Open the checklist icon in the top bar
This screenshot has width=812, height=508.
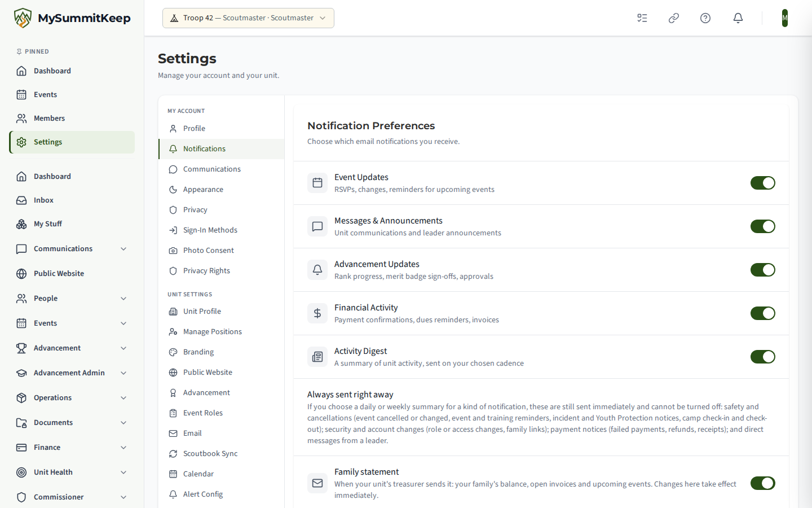[x=642, y=18]
